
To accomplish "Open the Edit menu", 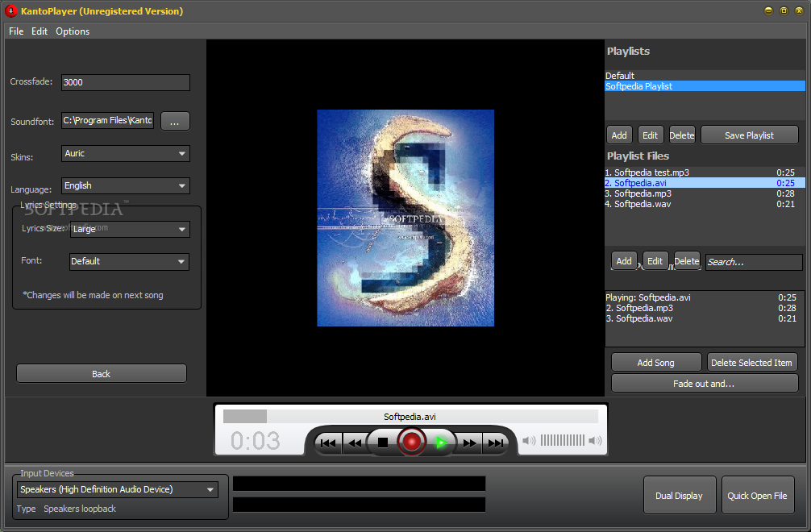I will pyautogui.click(x=40, y=31).
